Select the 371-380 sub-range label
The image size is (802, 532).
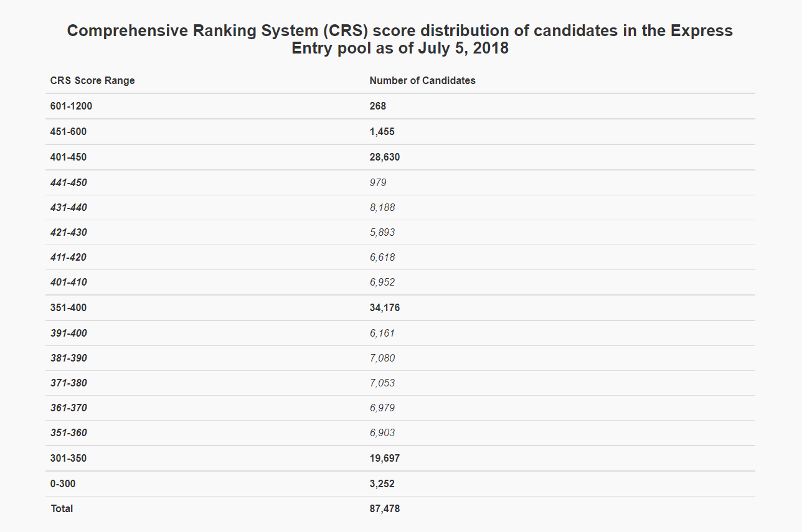(x=68, y=383)
